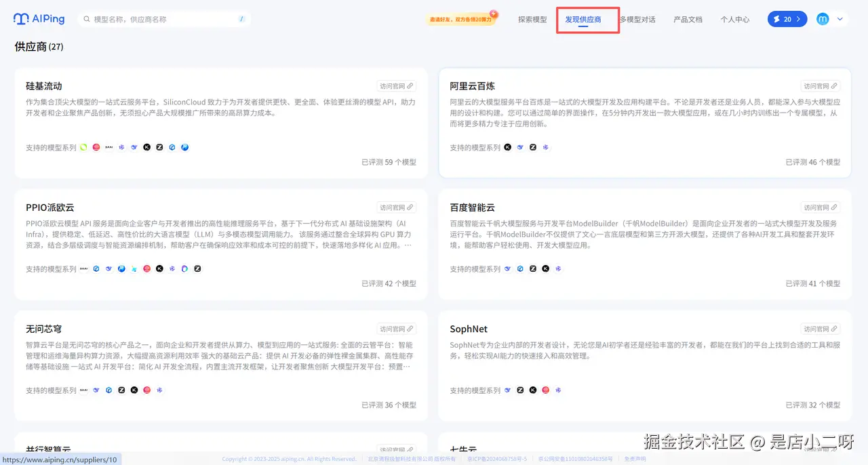Click red round model icon in 无问芯穹 card
Viewport: 868px width, 465px height.
coord(146,390)
